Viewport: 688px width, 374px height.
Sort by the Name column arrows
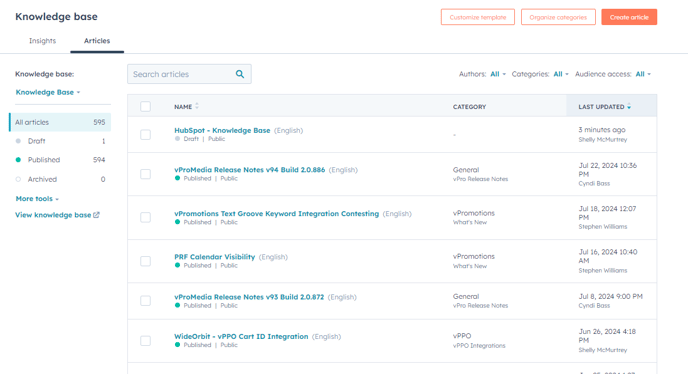tap(197, 106)
